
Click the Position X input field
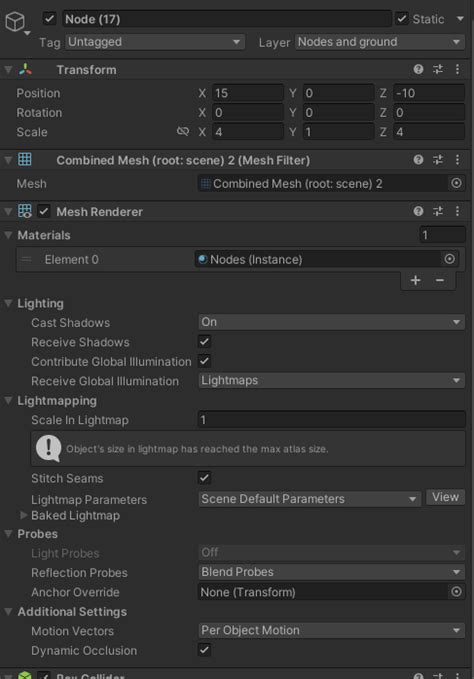tap(248, 93)
